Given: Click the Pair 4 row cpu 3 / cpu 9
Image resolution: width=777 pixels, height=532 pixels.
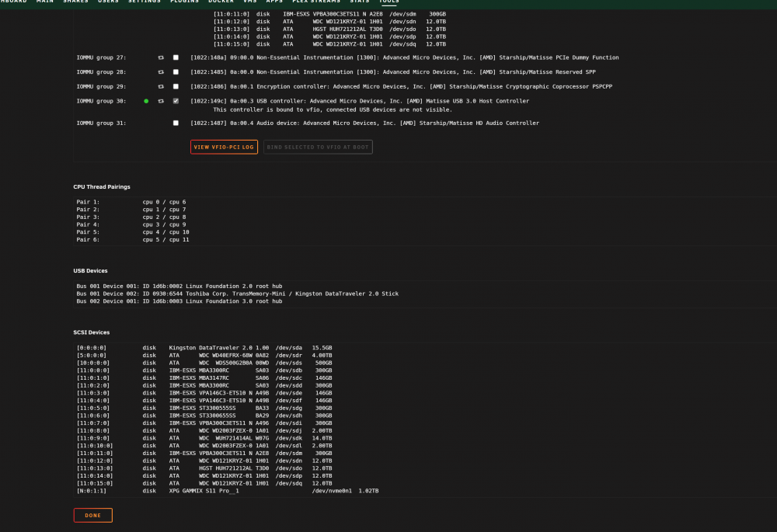Looking at the screenshot, I should point(131,224).
